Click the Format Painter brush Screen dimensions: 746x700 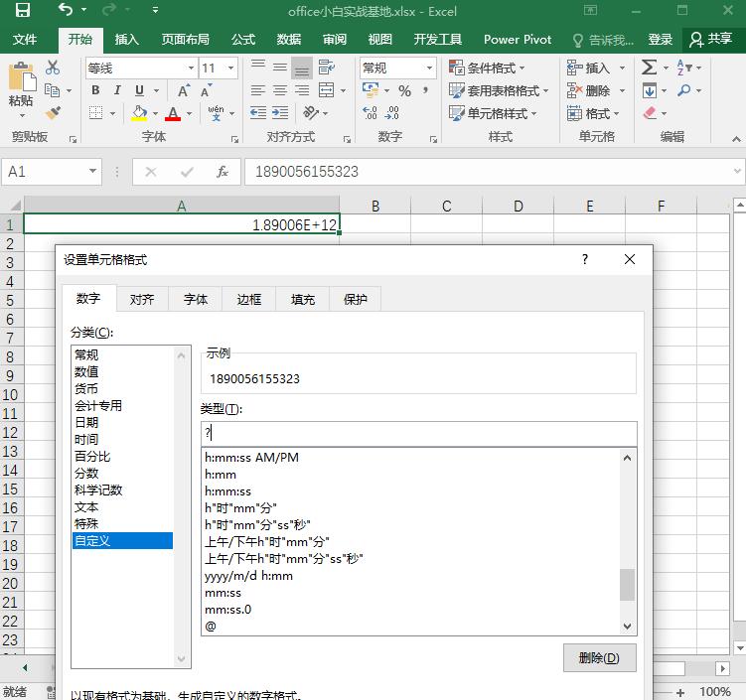coord(53,113)
